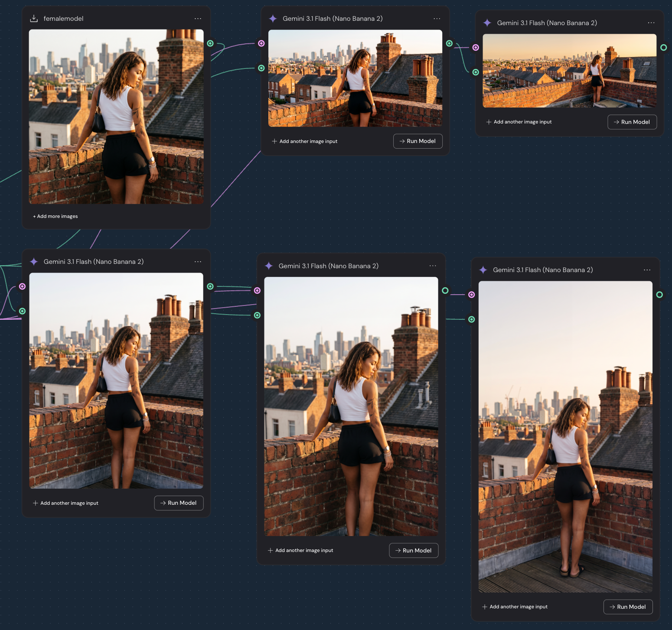Click sparkle icon on bottom-left Gemini node
This screenshot has height=630, width=672.
34,262
